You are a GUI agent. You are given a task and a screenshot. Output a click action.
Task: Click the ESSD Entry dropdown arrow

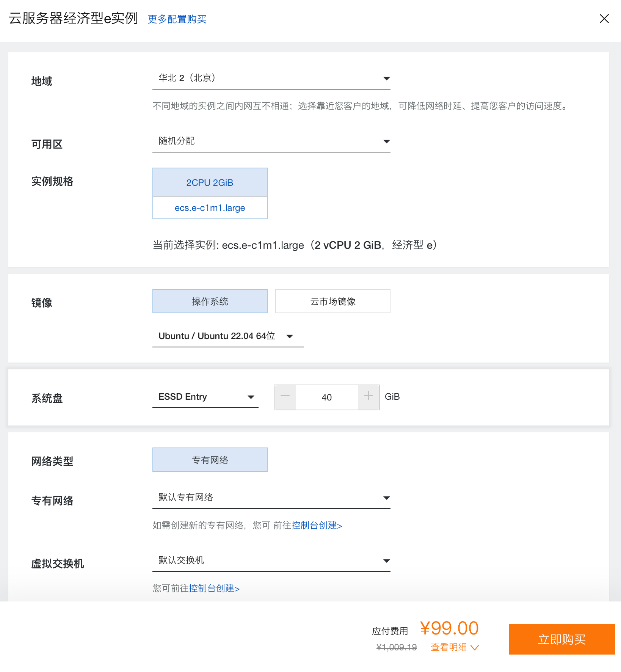click(251, 397)
